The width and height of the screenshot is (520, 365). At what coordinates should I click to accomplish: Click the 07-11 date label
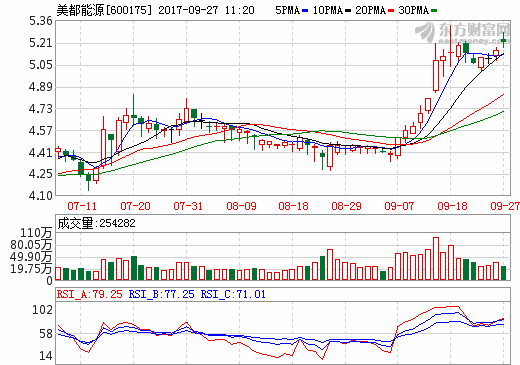click(x=82, y=206)
